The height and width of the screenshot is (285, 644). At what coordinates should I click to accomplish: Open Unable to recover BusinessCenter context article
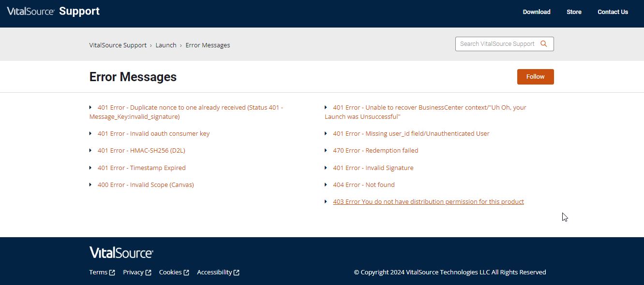click(x=425, y=112)
